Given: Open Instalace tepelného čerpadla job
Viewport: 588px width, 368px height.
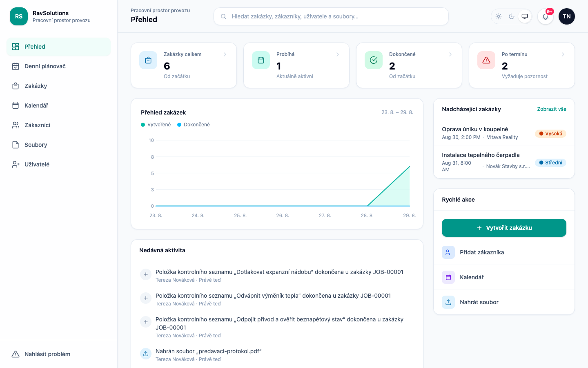Looking at the screenshot, I should [x=504, y=162].
